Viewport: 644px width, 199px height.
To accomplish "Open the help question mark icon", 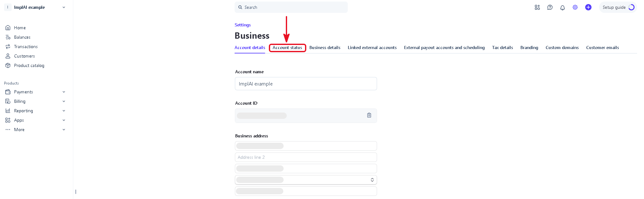I will tap(550, 7).
